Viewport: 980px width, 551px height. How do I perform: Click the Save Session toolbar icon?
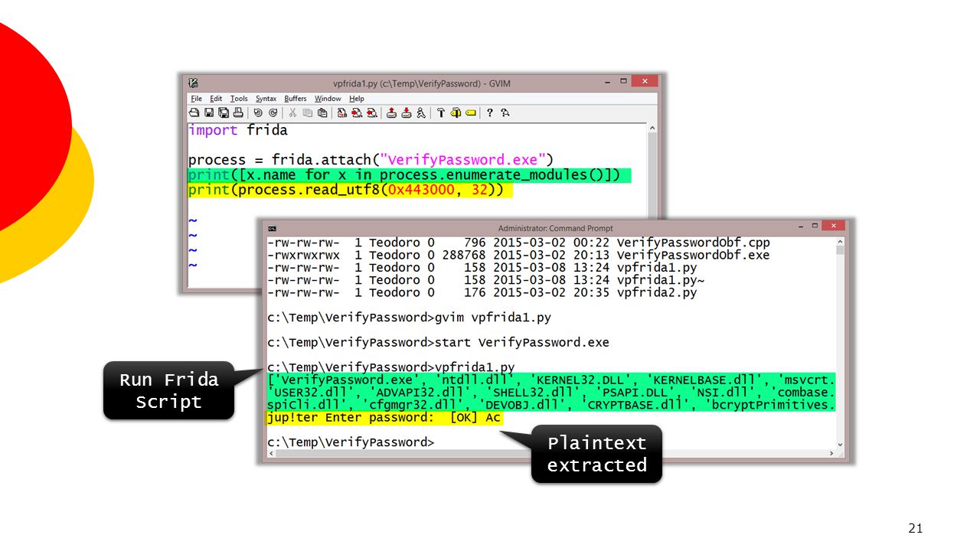(407, 112)
